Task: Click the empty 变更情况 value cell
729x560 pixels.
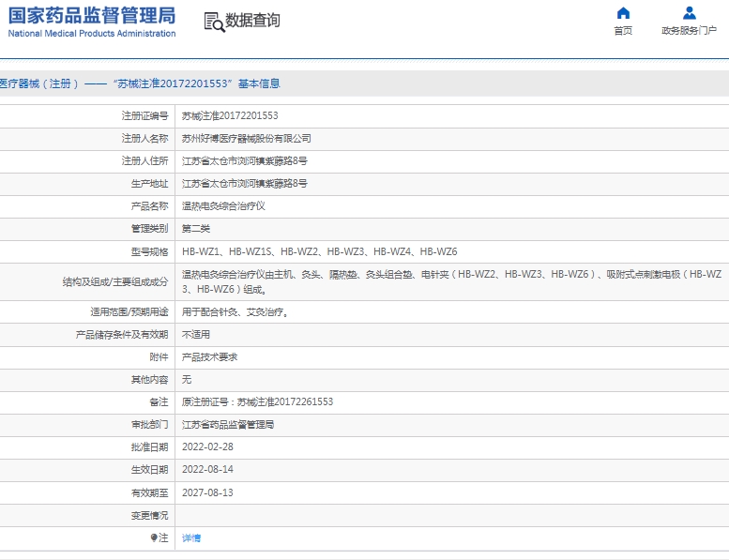Action: point(452,515)
